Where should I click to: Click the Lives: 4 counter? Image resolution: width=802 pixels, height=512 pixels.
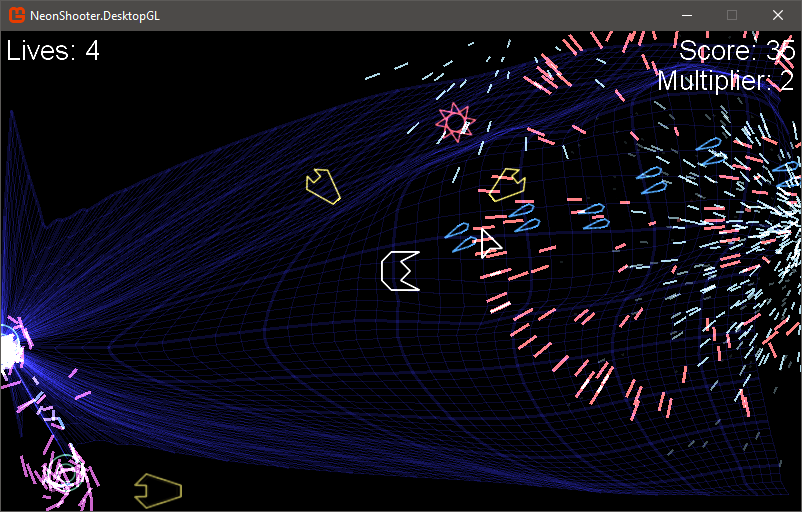[x=53, y=51]
